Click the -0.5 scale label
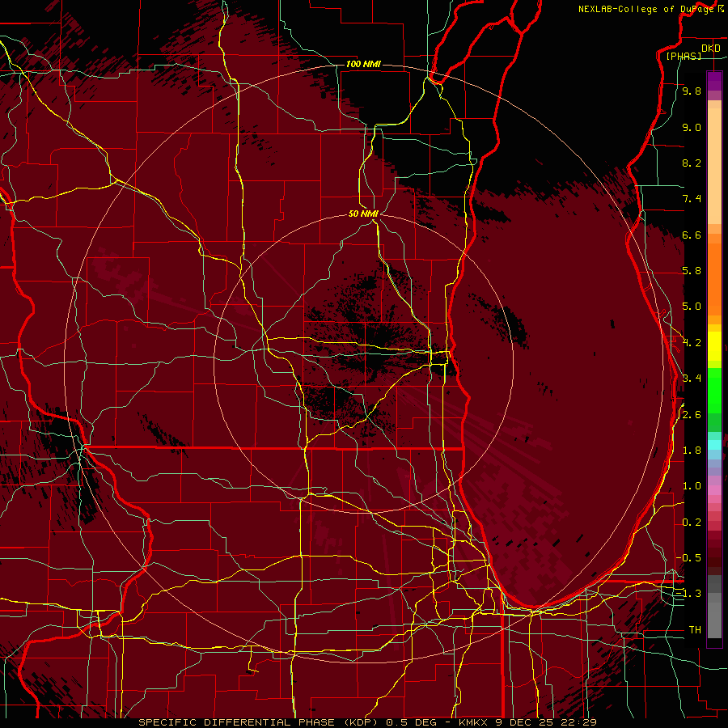Screen dimensions: 728x728 point(688,558)
